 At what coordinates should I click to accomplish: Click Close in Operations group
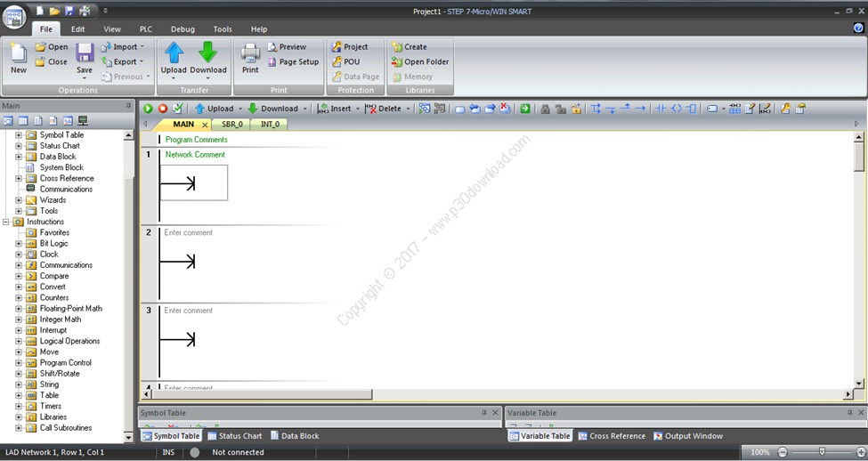pos(51,62)
